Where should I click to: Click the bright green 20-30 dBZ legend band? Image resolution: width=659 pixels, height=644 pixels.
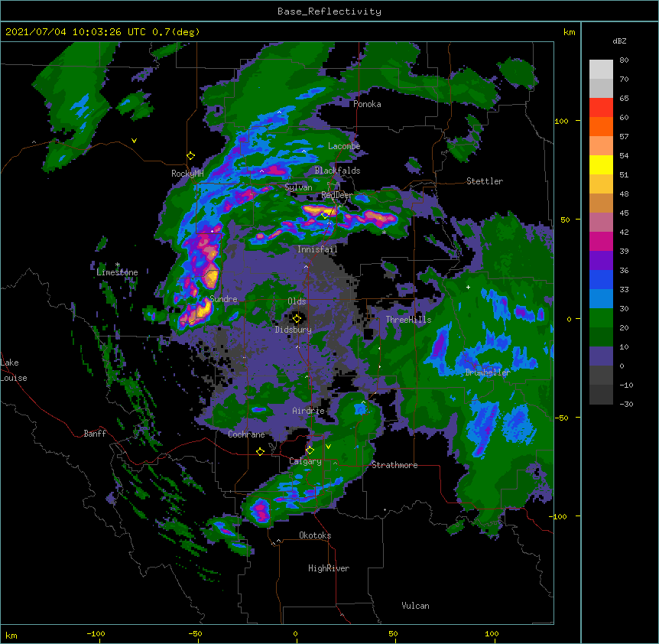tap(601, 318)
